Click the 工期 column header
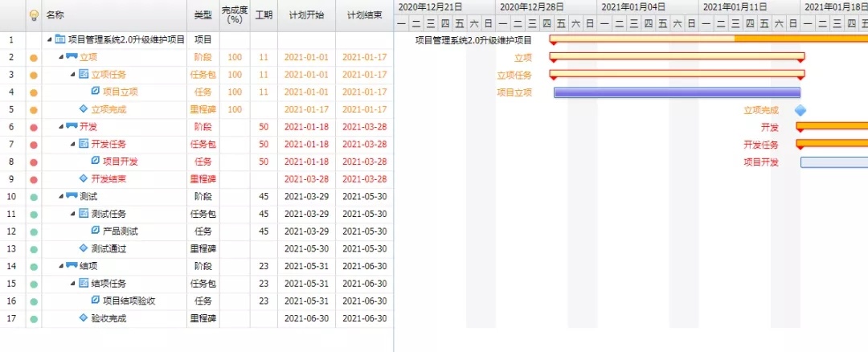Image resolution: width=868 pixels, height=352 pixels. click(x=264, y=15)
